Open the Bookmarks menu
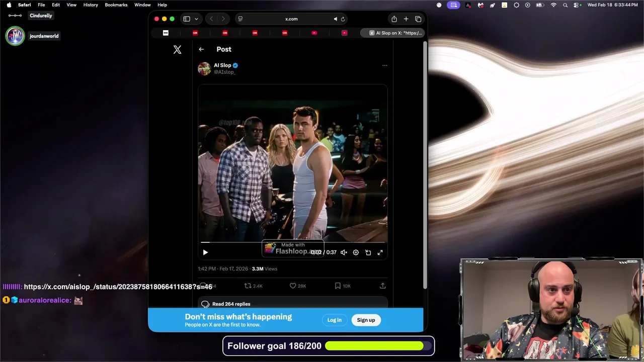644x362 pixels. 116,5
